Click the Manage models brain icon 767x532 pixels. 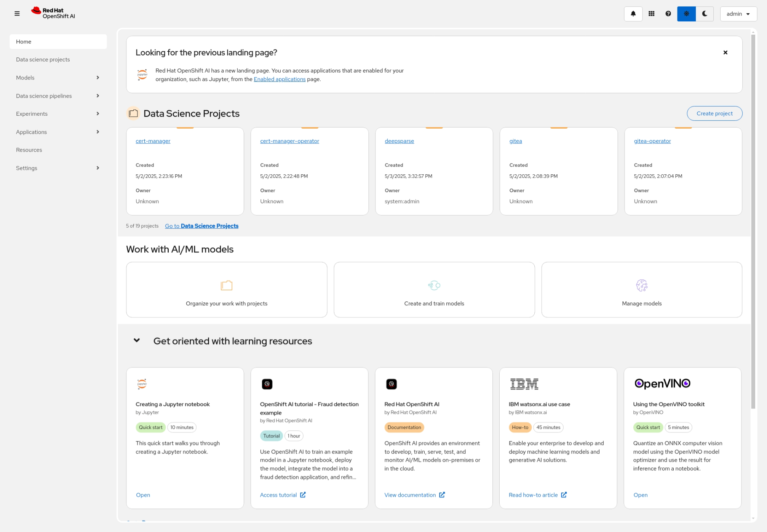tap(641, 285)
